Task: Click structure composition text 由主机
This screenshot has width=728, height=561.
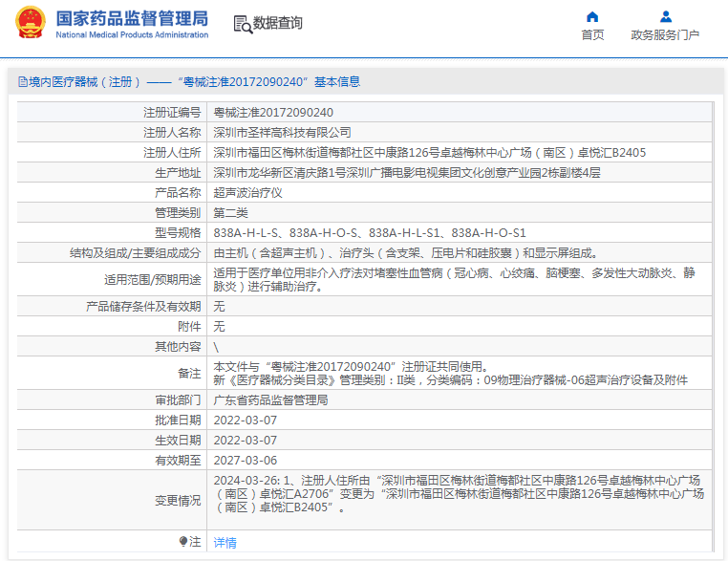Action: [405, 253]
